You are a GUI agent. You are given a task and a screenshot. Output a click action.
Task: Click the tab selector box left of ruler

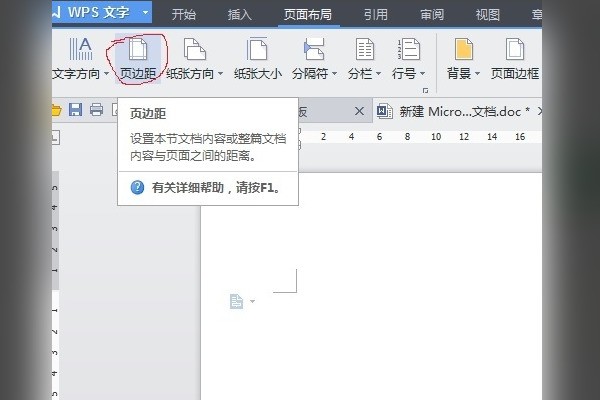pos(55,137)
